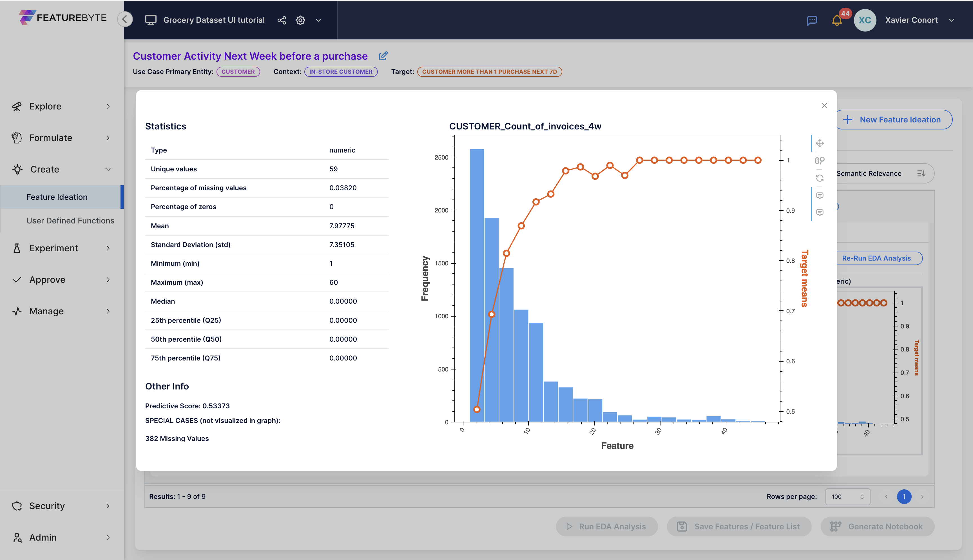
Task: Click the FeatureByte logo
Action: (x=63, y=18)
